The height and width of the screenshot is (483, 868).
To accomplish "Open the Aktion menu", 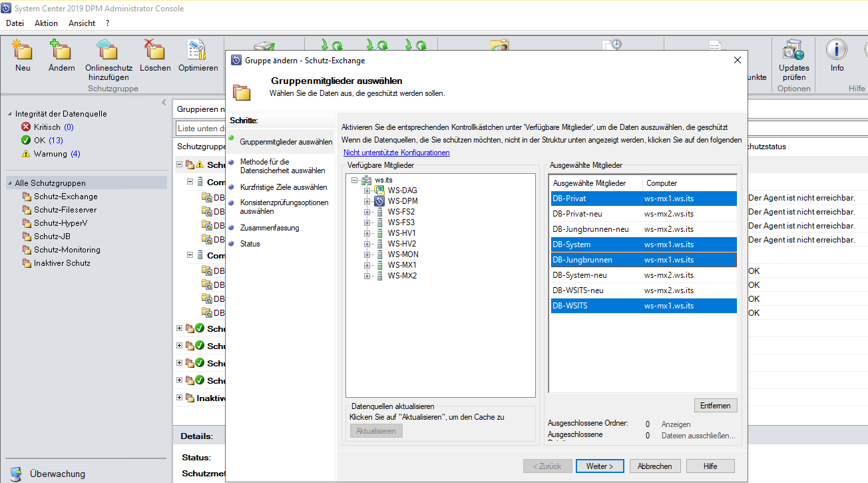I will point(47,23).
